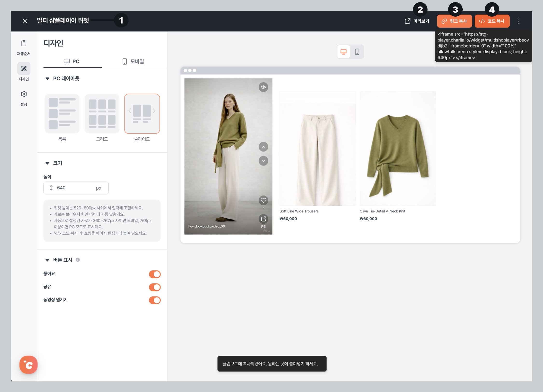Click the share icon on video
543x392 pixels.
[x=263, y=219]
